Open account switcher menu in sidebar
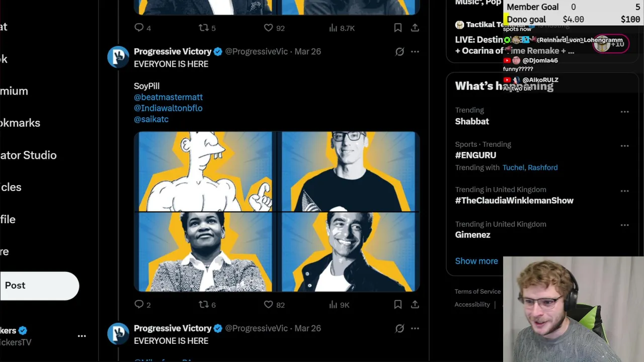 click(82, 336)
